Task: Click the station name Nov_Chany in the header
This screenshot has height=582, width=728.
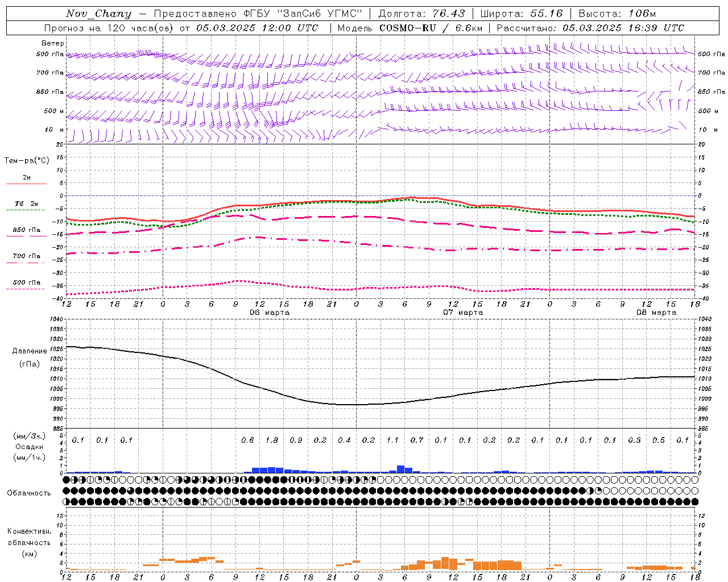Action: point(98,14)
